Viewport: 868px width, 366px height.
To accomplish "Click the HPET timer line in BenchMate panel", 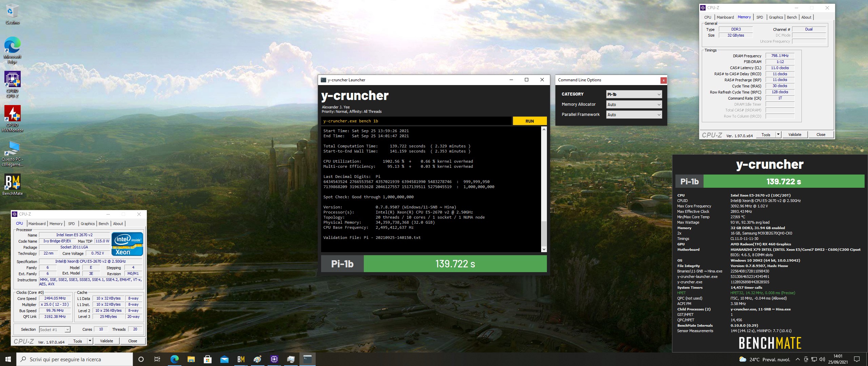I will (736, 293).
